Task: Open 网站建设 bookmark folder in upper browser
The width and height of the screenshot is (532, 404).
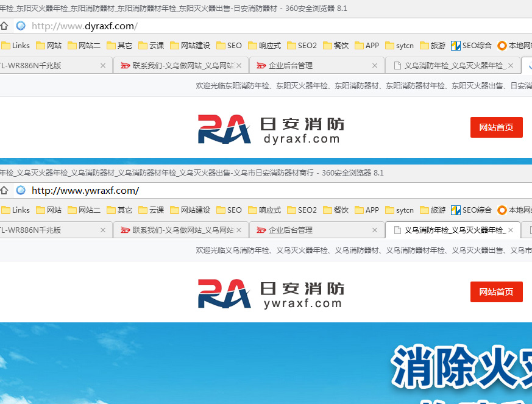Action: [190, 46]
